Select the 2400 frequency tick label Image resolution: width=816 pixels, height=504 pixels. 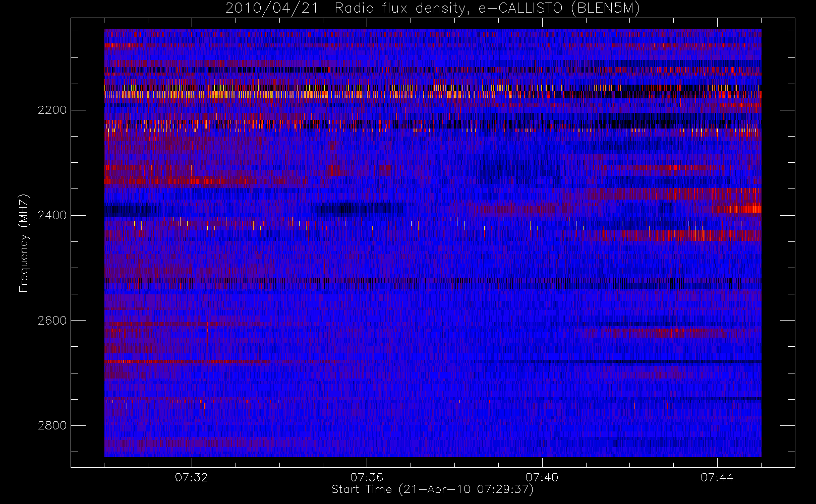coord(52,216)
